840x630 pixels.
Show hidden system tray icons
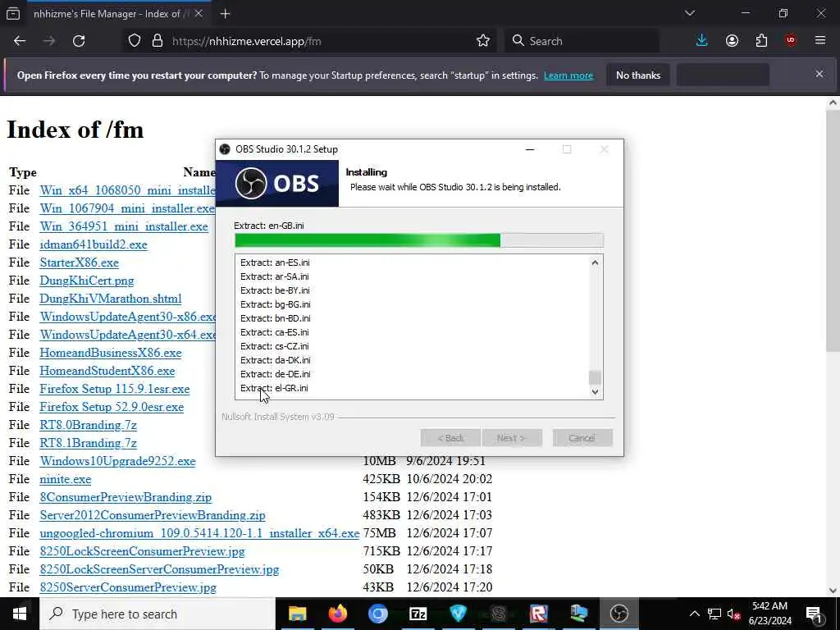pyautogui.click(x=694, y=614)
